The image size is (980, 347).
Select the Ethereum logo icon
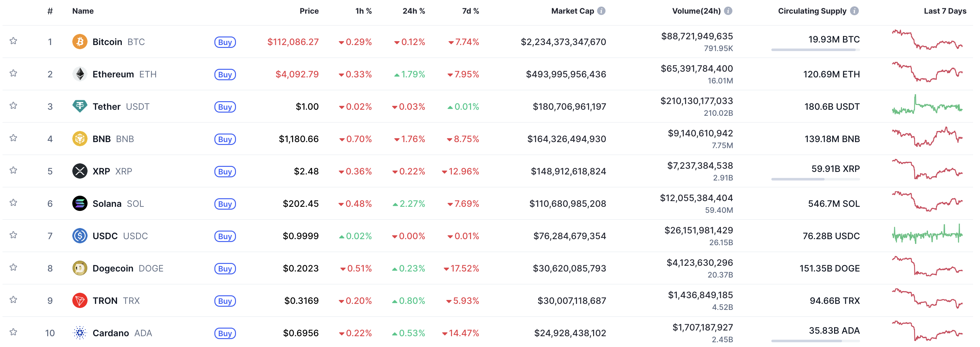[80, 74]
